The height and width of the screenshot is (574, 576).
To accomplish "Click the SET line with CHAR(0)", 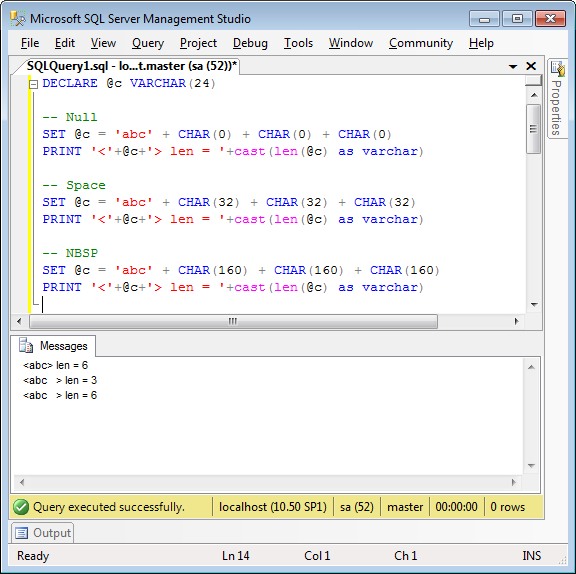I will point(217,134).
